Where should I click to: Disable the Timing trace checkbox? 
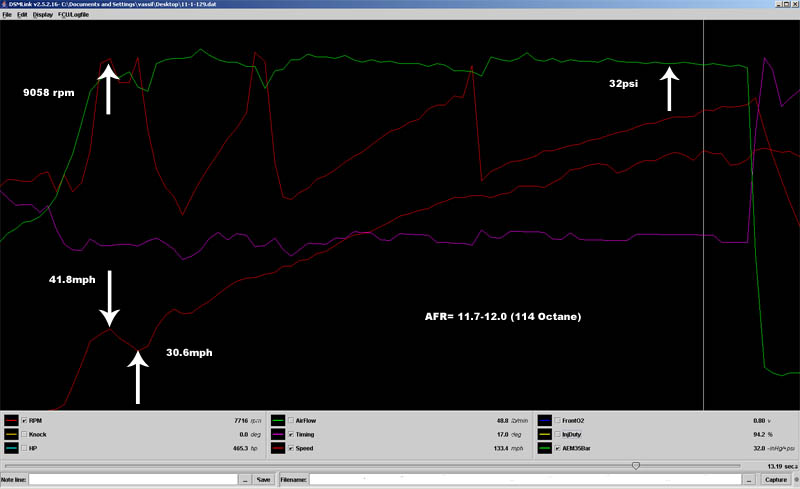pyautogui.click(x=291, y=435)
